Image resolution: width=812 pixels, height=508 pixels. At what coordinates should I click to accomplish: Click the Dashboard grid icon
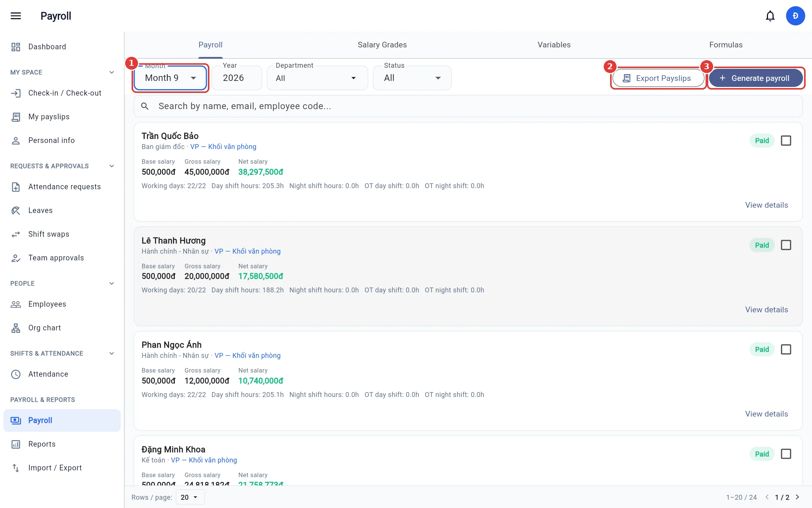pos(16,47)
